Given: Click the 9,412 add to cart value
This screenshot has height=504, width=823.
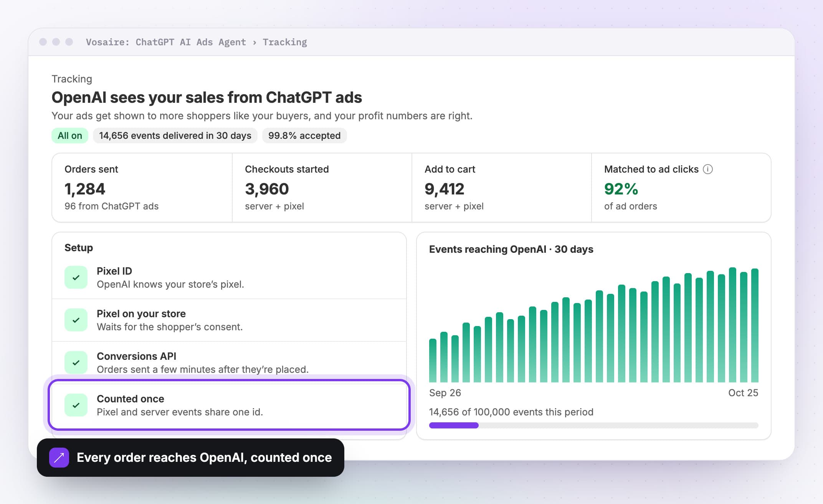Looking at the screenshot, I should pyautogui.click(x=445, y=189).
